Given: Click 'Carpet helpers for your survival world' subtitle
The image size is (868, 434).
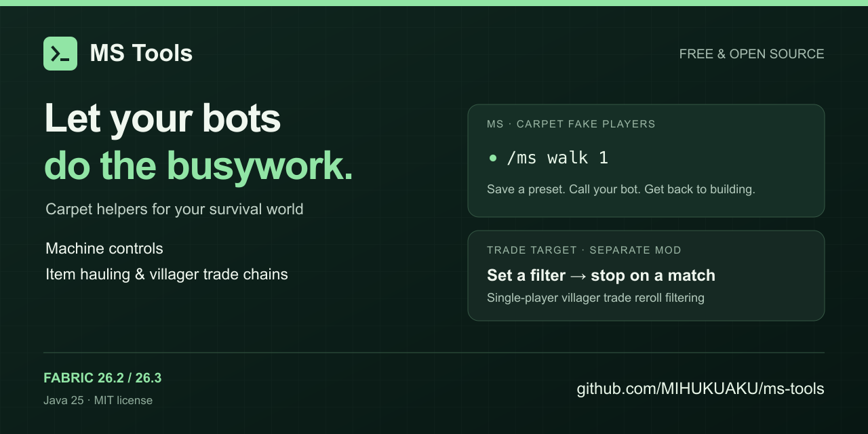Looking at the screenshot, I should pos(174,209).
